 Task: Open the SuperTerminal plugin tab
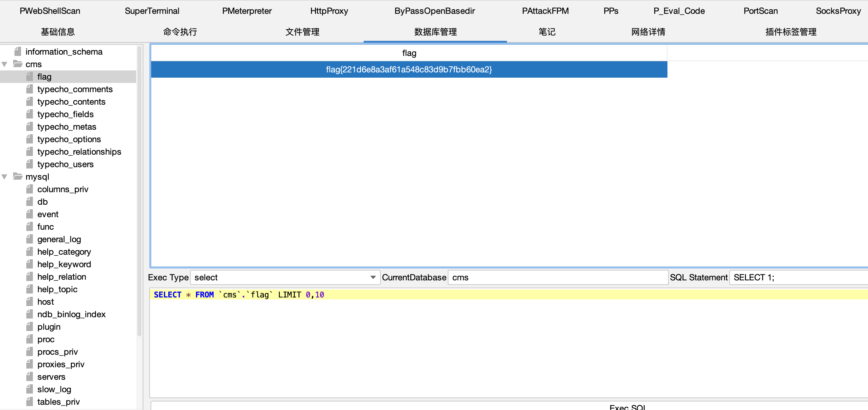tap(152, 11)
